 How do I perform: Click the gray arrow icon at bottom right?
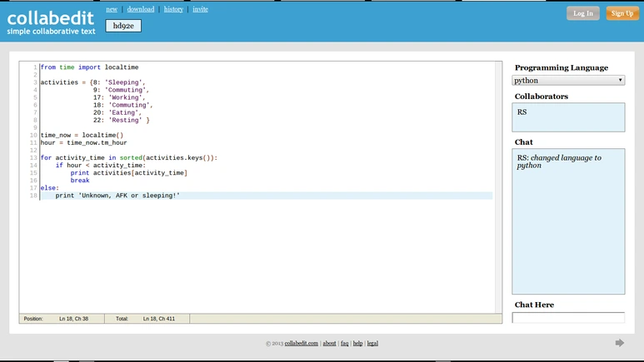(x=619, y=343)
